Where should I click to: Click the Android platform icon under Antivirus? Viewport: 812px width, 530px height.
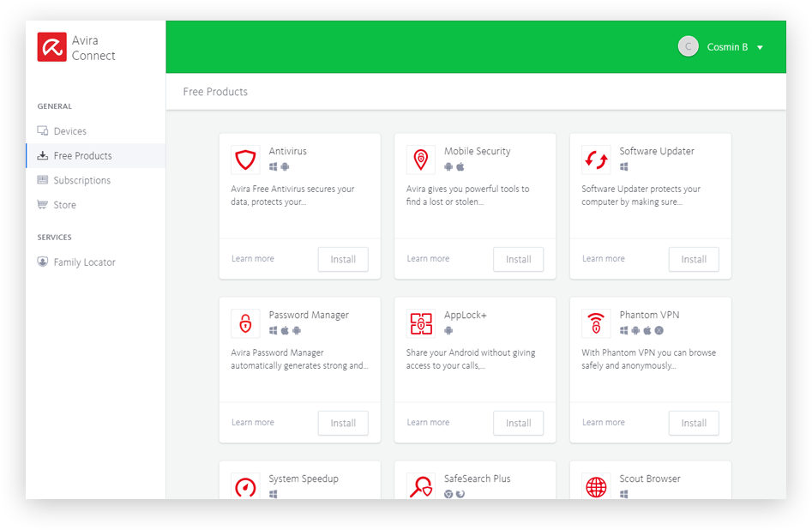(285, 167)
